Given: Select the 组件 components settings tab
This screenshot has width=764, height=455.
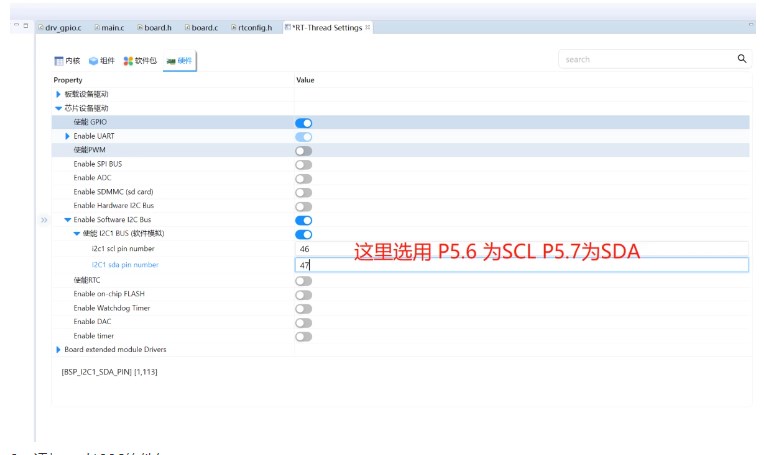Looking at the screenshot, I should (101, 60).
